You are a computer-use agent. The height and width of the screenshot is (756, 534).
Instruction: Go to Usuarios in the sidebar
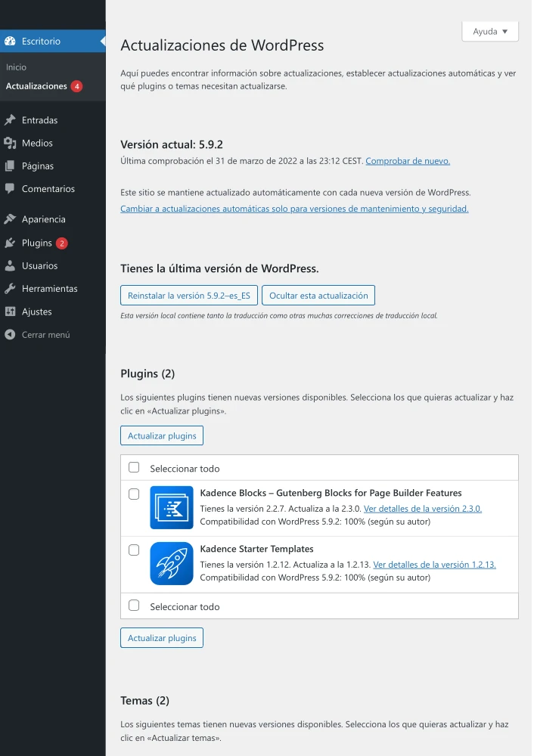click(39, 266)
